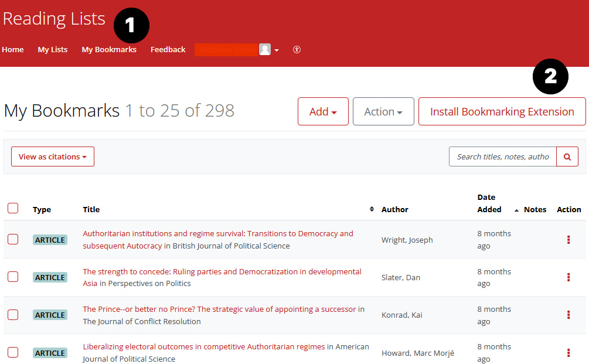589x364 pixels.
Task: Click the magnifier search button
Action: [x=567, y=157]
